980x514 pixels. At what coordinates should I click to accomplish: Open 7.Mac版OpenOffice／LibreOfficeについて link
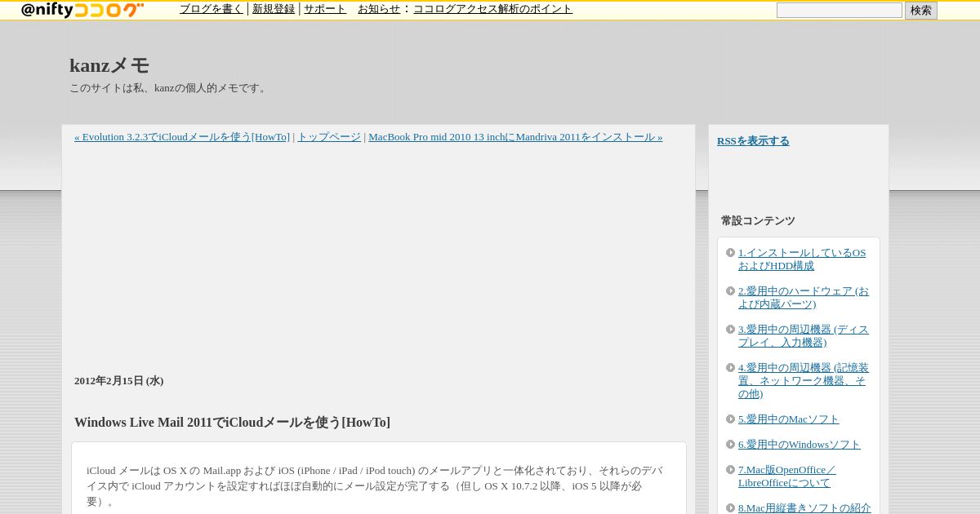tap(787, 476)
